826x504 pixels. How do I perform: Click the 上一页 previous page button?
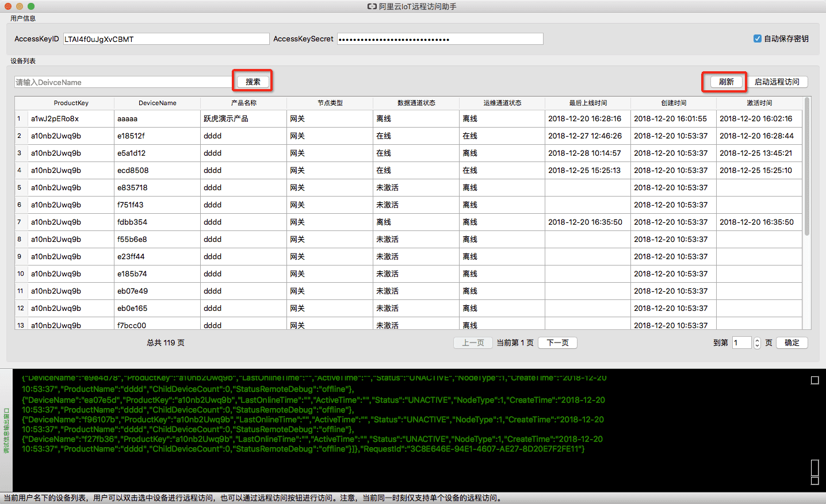coord(473,343)
